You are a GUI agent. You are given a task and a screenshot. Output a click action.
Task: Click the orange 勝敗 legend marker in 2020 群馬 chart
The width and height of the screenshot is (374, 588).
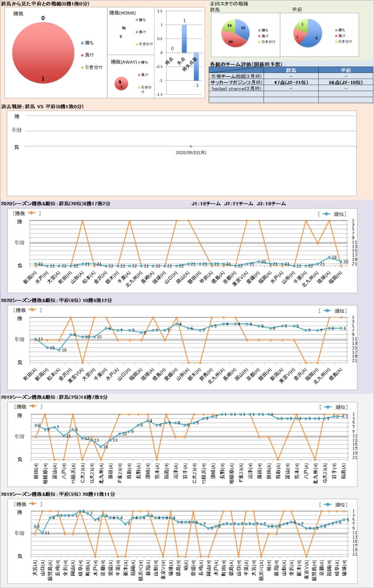coord(31,213)
